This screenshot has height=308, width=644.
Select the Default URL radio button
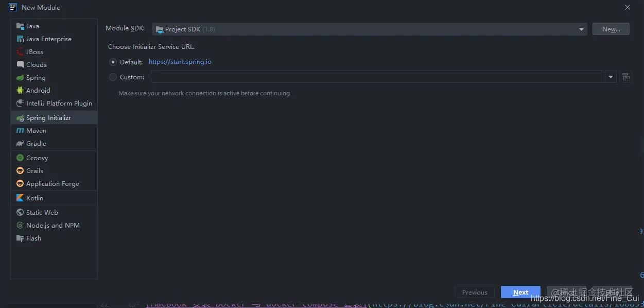pos(113,62)
